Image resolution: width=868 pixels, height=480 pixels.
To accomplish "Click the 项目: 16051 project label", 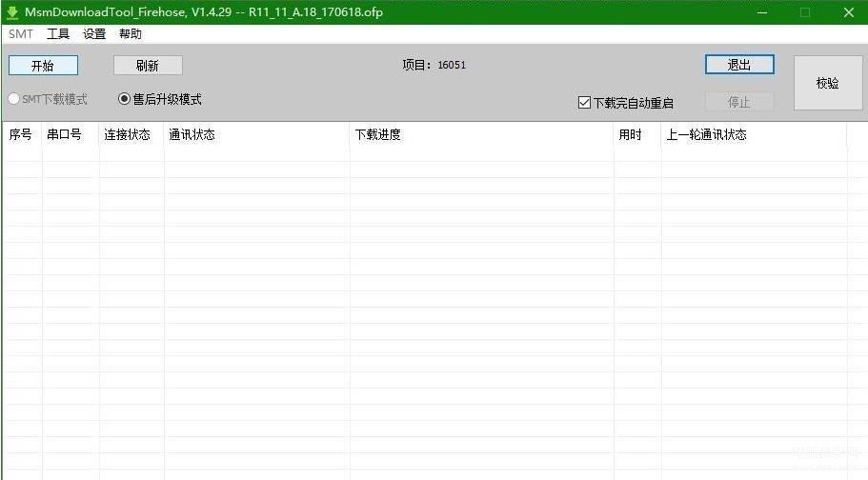I will (434, 65).
